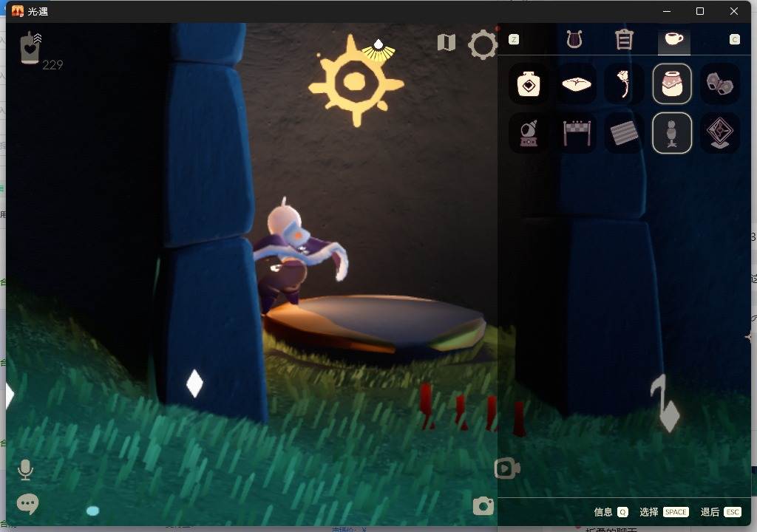Switch to the harp instruments tab

coord(574,40)
